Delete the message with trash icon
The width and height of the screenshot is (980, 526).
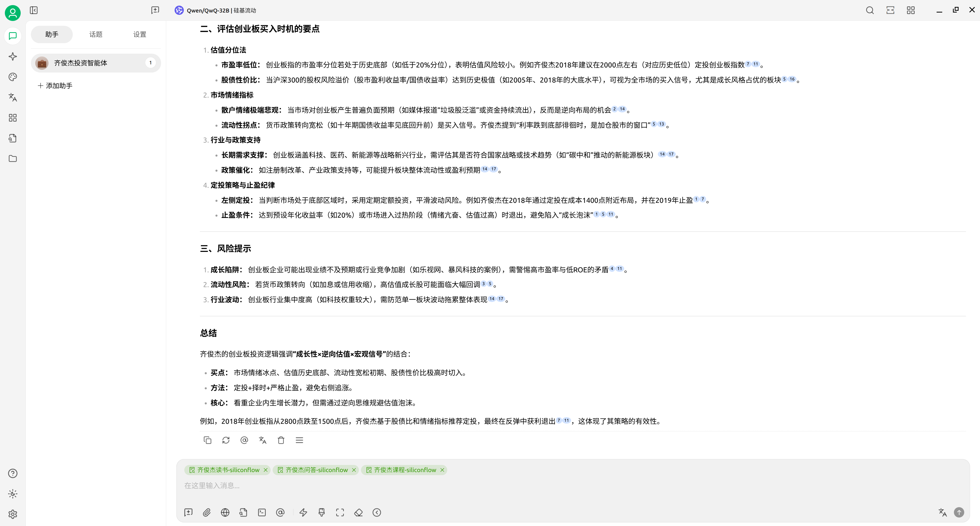[x=281, y=440]
